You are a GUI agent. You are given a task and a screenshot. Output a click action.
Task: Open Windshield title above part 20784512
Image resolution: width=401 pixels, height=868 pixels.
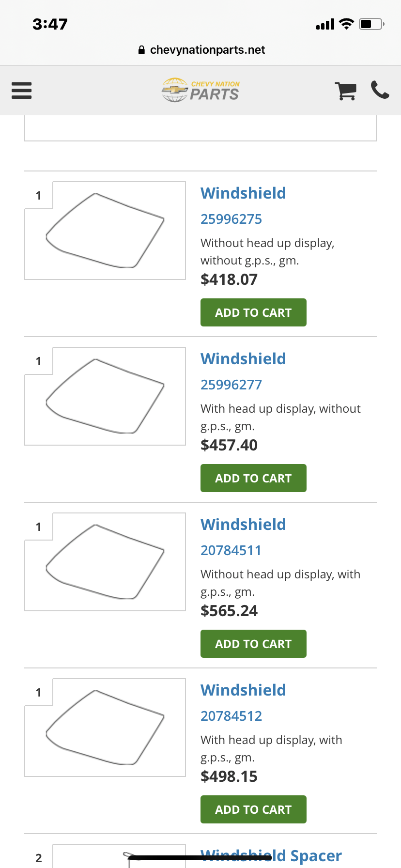click(x=243, y=690)
